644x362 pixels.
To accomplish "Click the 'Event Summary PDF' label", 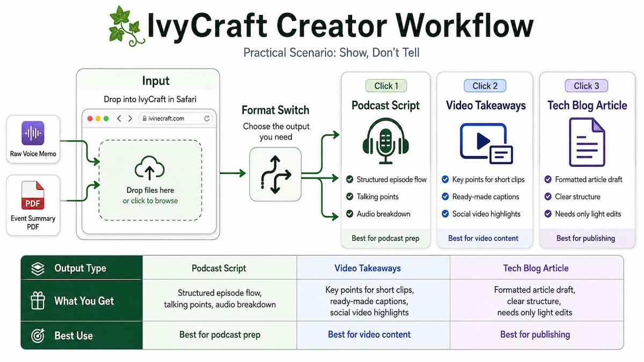I will [33, 223].
